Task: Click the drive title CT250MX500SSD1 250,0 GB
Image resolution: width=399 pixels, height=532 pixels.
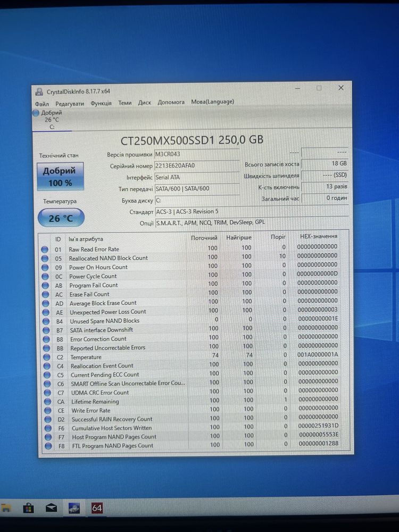Action: (x=192, y=140)
